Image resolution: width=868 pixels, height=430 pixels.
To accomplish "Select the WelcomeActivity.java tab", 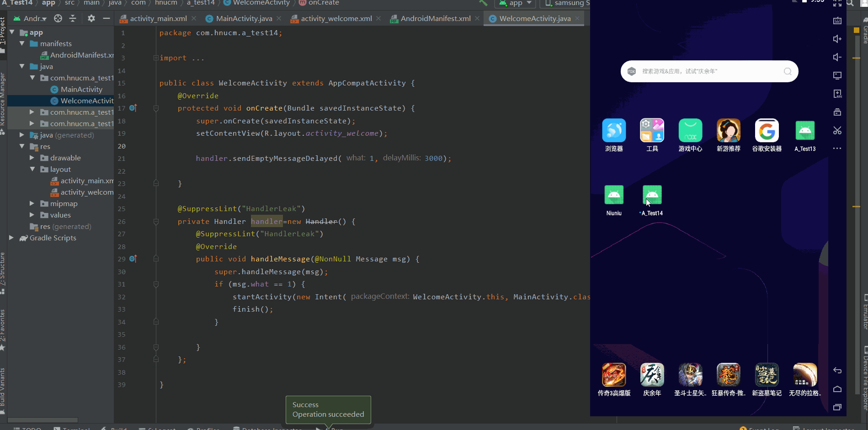I will 534,18.
